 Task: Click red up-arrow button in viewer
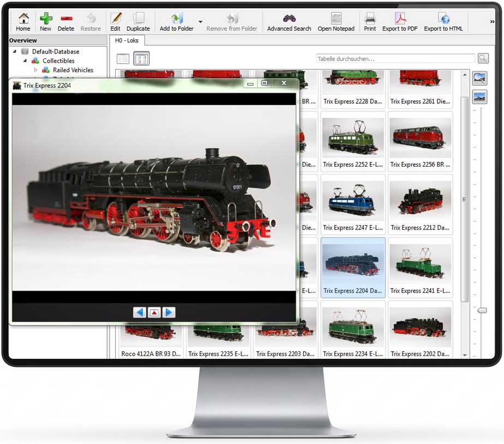pos(155,312)
